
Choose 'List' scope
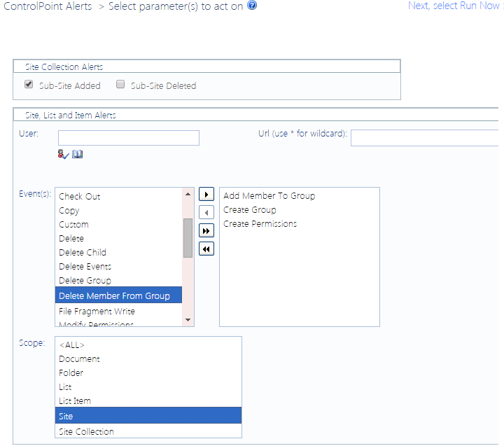pyautogui.click(x=148, y=386)
